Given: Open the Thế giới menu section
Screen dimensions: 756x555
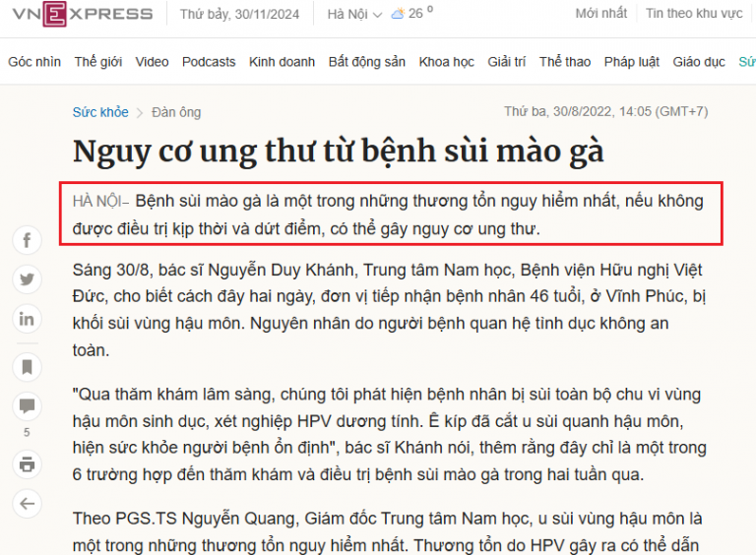Looking at the screenshot, I should [98, 62].
